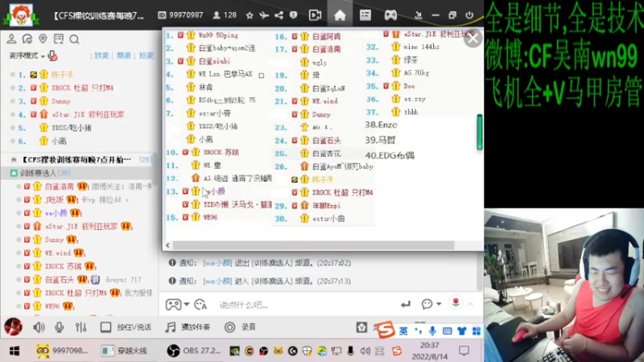Select member WE.wind in channel list
This screenshot has width=644, height=362.
click(x=58, y=253)
